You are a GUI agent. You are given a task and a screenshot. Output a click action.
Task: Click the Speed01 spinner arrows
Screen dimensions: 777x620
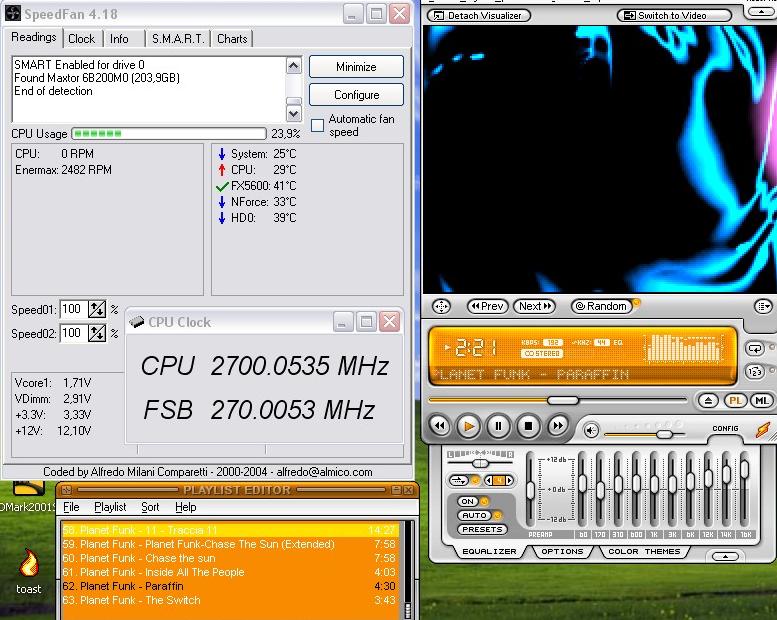[x=97, y=309]
